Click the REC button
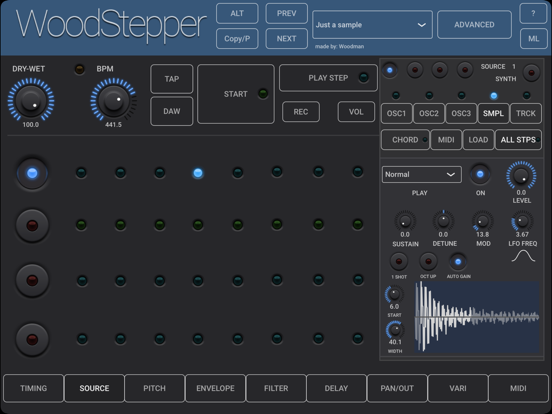Image resolution: width=552 pixels, height=414 pixels. click(301, 112)
